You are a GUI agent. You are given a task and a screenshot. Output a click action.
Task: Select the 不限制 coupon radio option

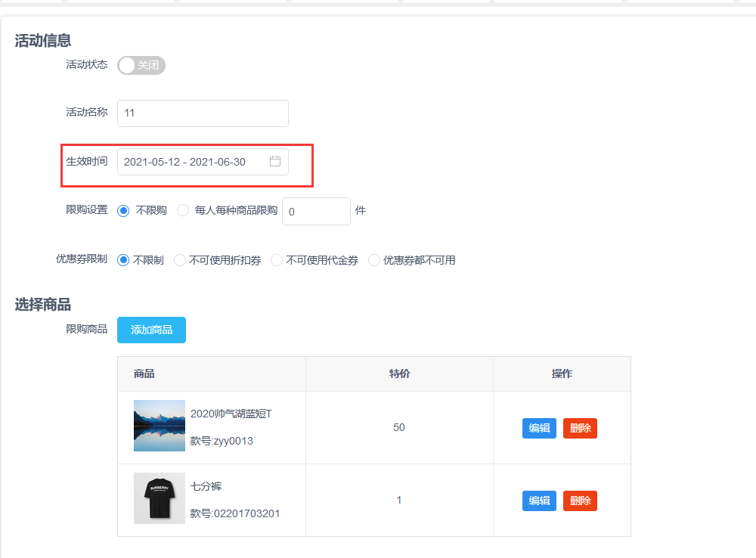point(123,260)
